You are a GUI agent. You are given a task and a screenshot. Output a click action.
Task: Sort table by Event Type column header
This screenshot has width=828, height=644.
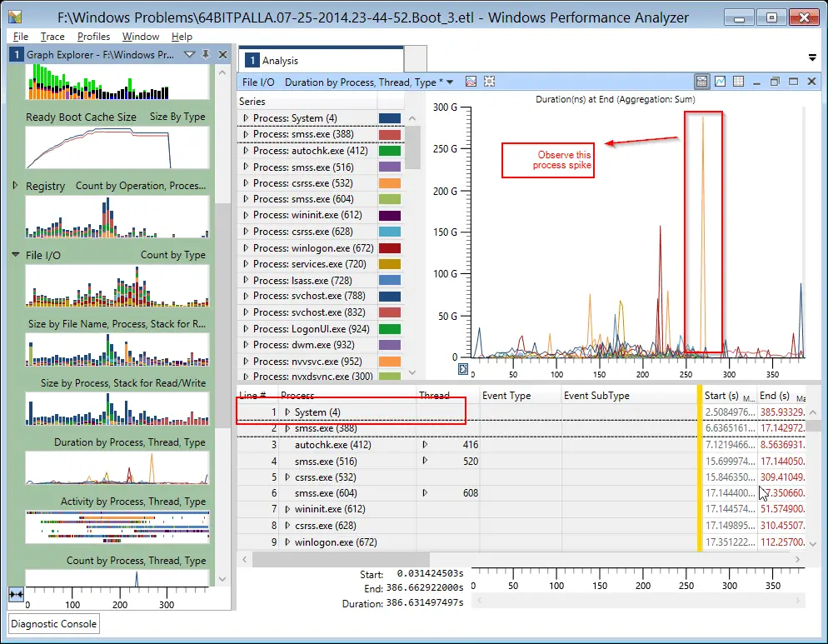(x=520, y=395)
